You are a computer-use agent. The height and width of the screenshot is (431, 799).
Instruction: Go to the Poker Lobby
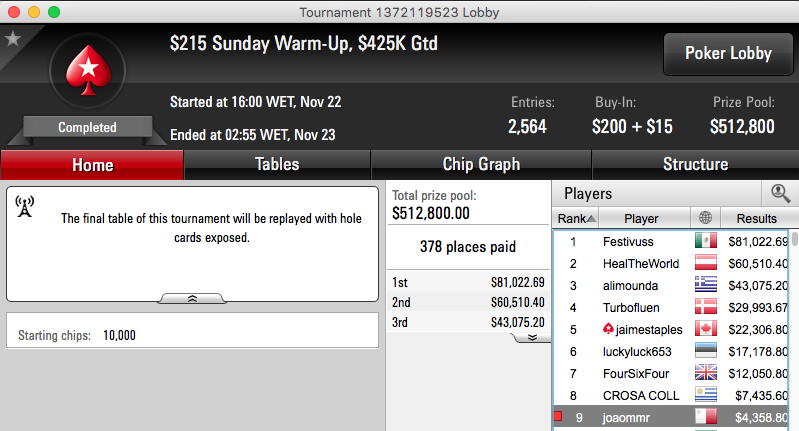pyautogui.click(x=728, y=53)
